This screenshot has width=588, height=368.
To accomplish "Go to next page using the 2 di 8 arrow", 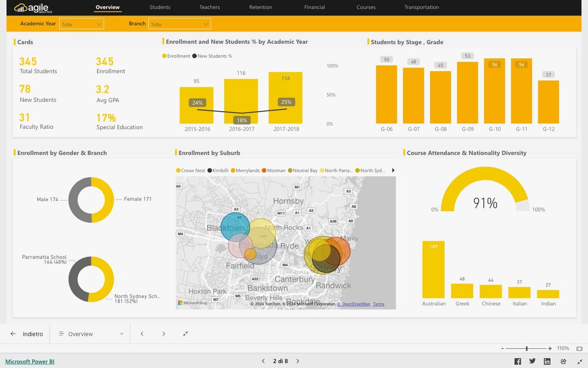I will click(x=298, y=361).
